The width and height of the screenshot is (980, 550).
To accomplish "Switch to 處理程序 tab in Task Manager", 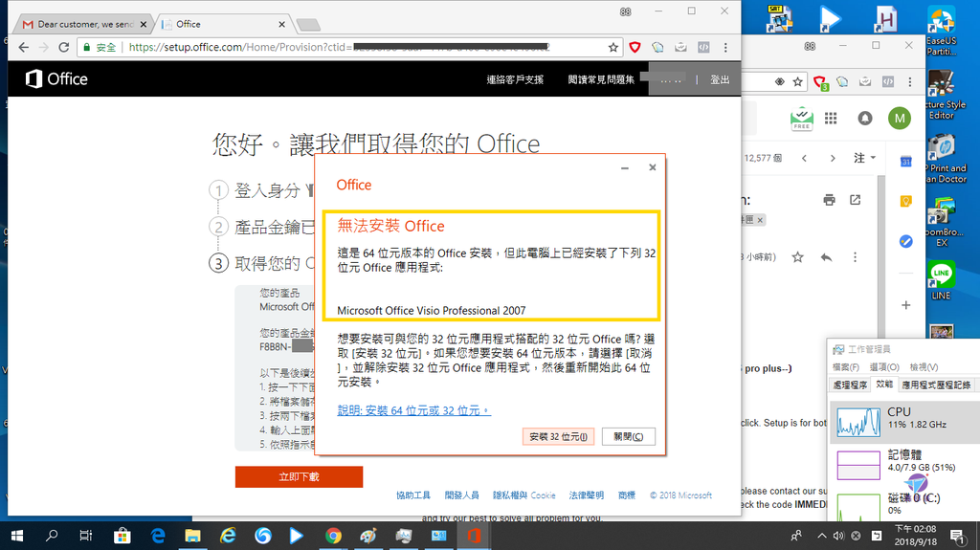I will click(850, 385).
